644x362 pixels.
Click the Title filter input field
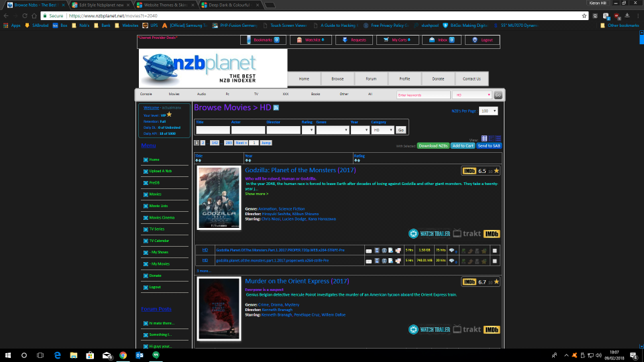tap(213, 130)
